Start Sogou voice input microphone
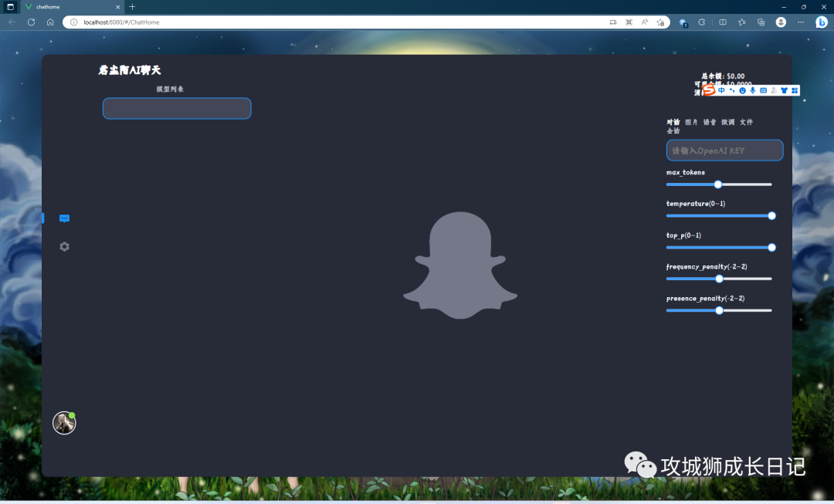The image size is (834, 504). pyautogui.click(x=753, y=90)
